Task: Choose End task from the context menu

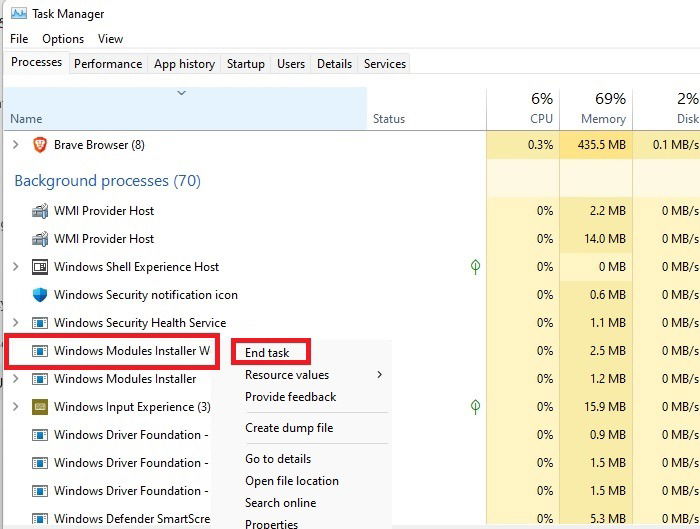Action: click(267, 353)
